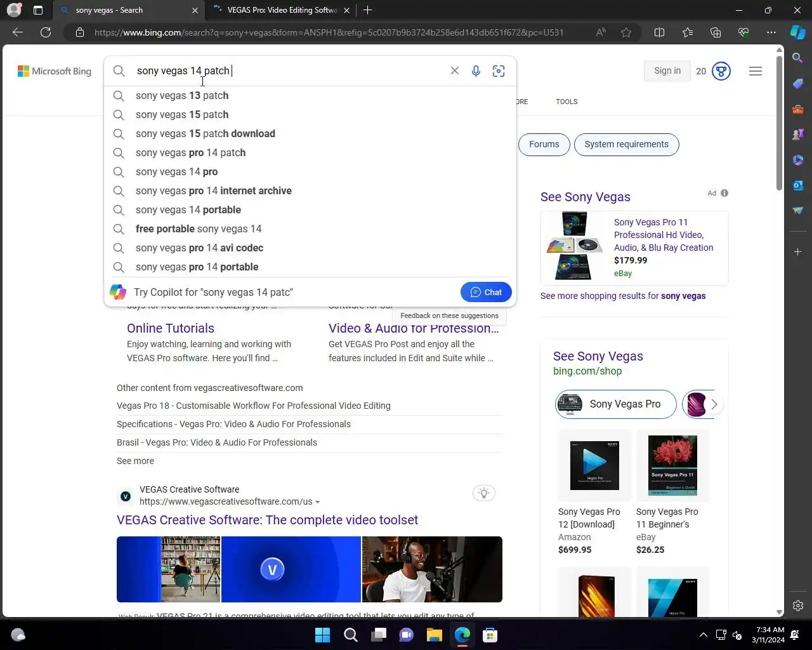Select suggestion "sony vegas 15 patch download"
This screenshot has width=812, height=650.
click(x=310, y=133)
